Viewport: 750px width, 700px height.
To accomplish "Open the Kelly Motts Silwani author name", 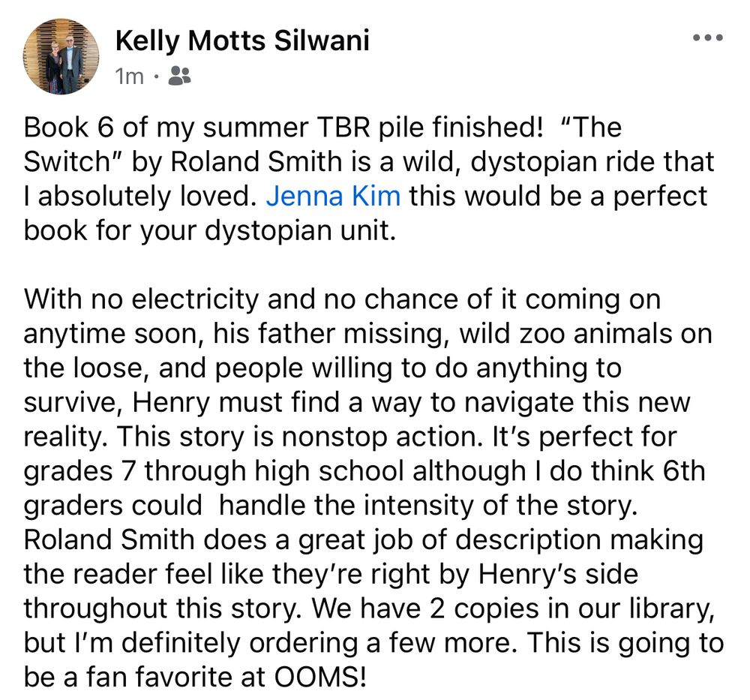I will (x=242, y=40).
